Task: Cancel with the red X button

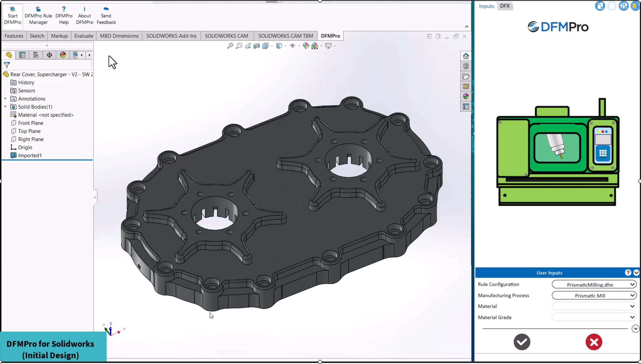Action: pos(594,342)
